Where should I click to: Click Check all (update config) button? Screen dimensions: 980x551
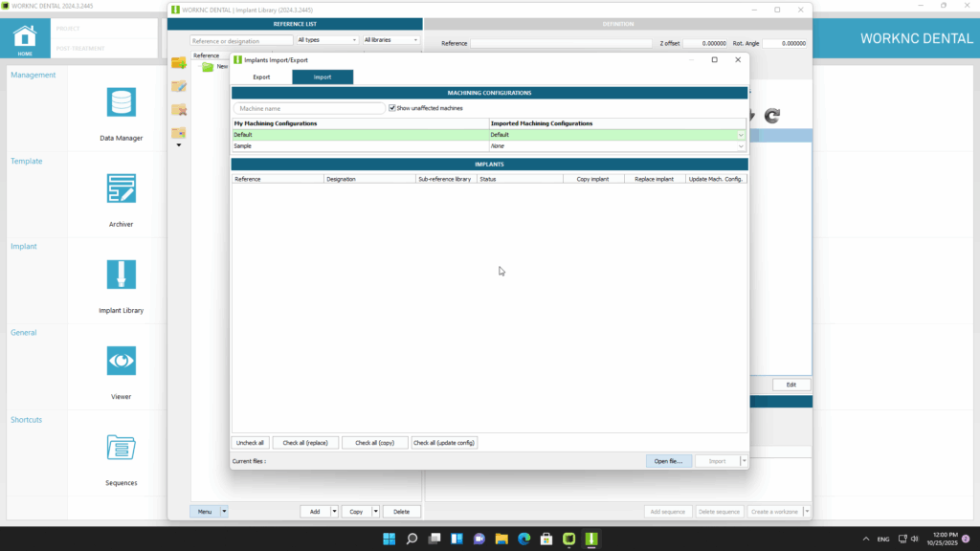(x=444, y=443)
